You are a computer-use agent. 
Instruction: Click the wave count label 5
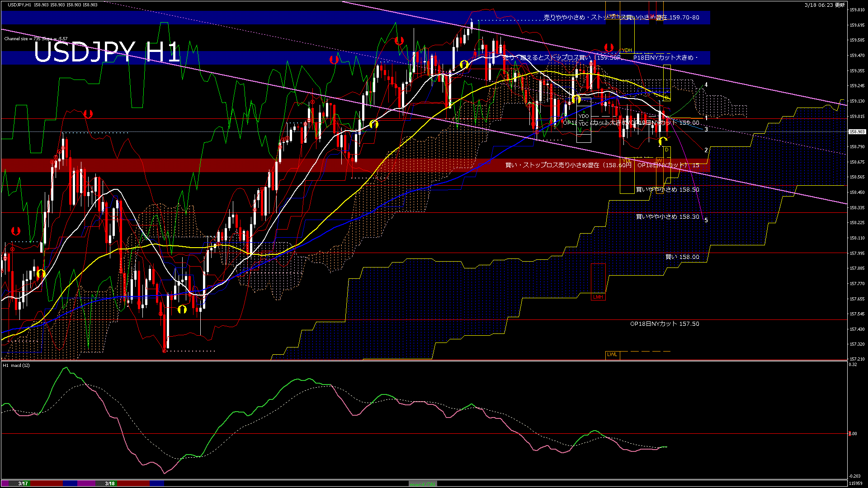pos(706,221)
